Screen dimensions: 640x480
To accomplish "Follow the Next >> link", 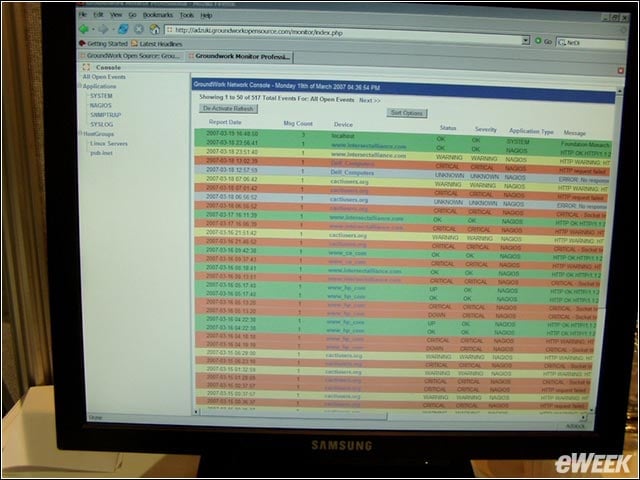I will (370, 100).
